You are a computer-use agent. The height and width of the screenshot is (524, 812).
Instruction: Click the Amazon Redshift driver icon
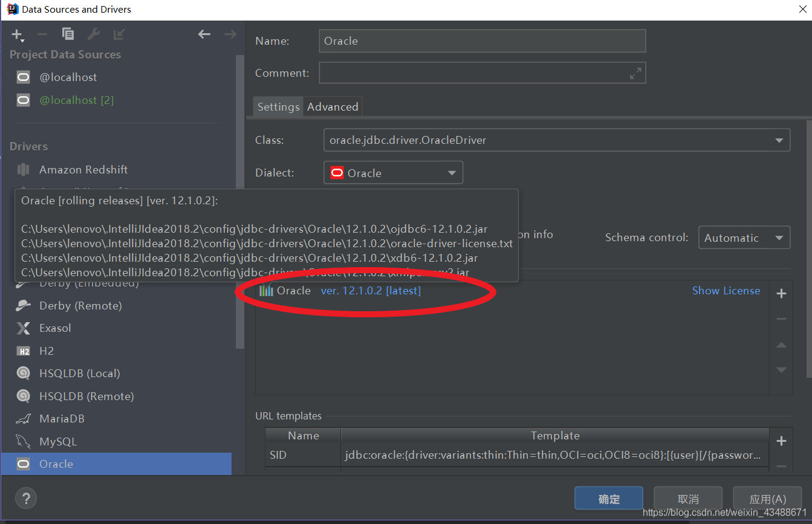pos(23,170)
